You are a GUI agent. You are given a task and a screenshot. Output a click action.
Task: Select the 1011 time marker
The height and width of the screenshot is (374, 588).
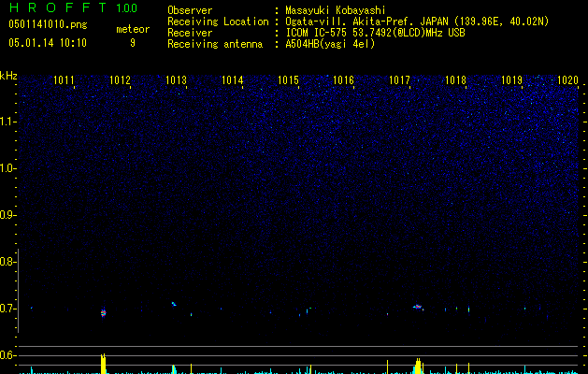coord(64,80)
